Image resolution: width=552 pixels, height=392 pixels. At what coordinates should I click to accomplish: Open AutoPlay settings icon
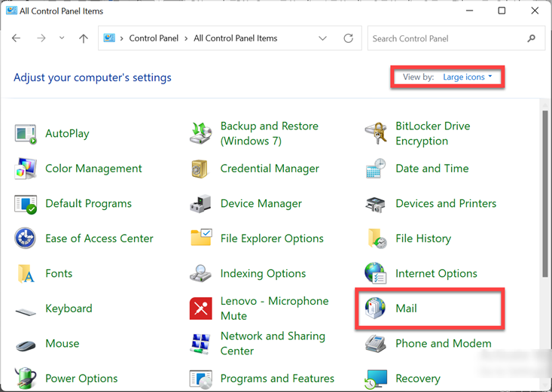[26, 134]
